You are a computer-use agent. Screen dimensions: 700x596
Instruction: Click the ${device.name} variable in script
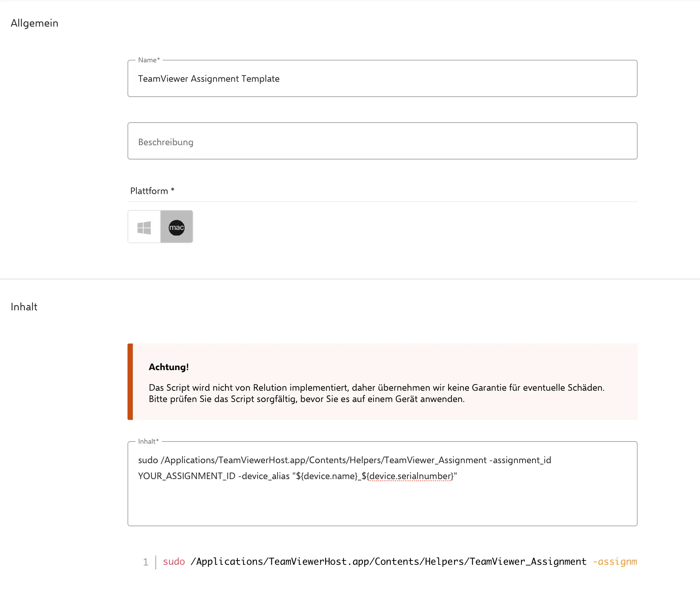pyautogui.click(x=327, y=476)
